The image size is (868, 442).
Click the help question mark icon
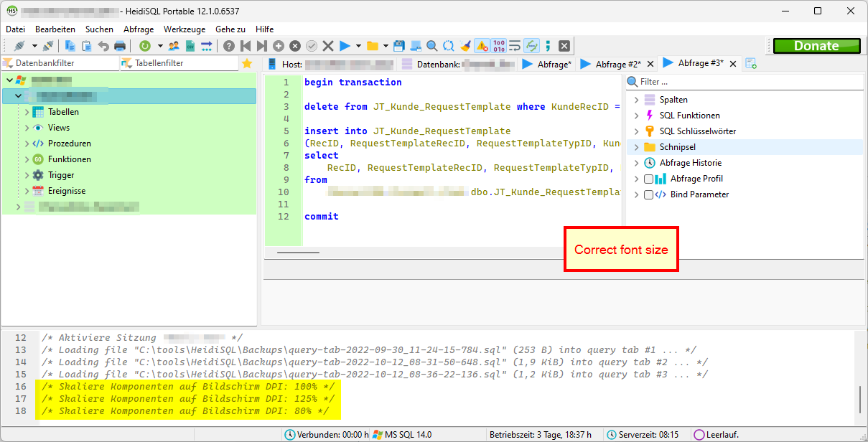(228, 45)
